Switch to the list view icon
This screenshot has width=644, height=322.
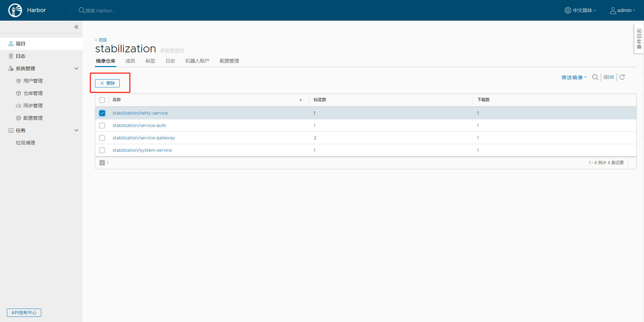pyautogui.click(x=612, y=77)
